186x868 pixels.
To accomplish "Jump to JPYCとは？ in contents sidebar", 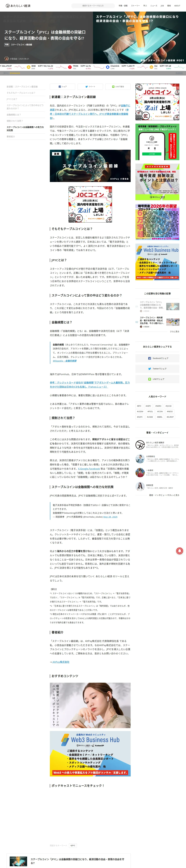I will (12, 99).
